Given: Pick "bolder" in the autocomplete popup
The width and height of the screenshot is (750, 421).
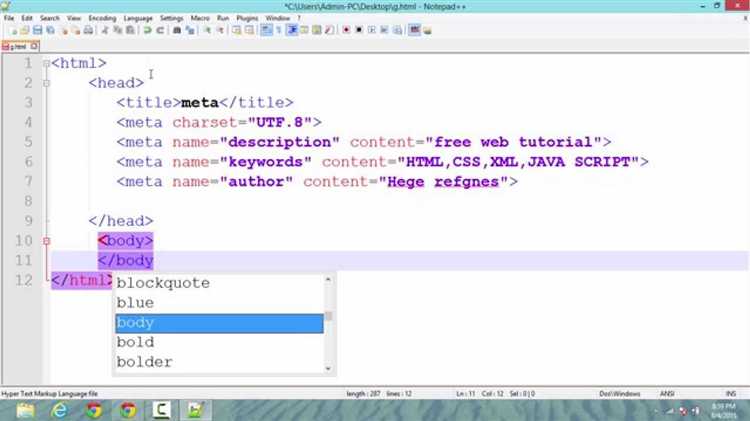Looking at the screenshot, I should click(144, 362).
